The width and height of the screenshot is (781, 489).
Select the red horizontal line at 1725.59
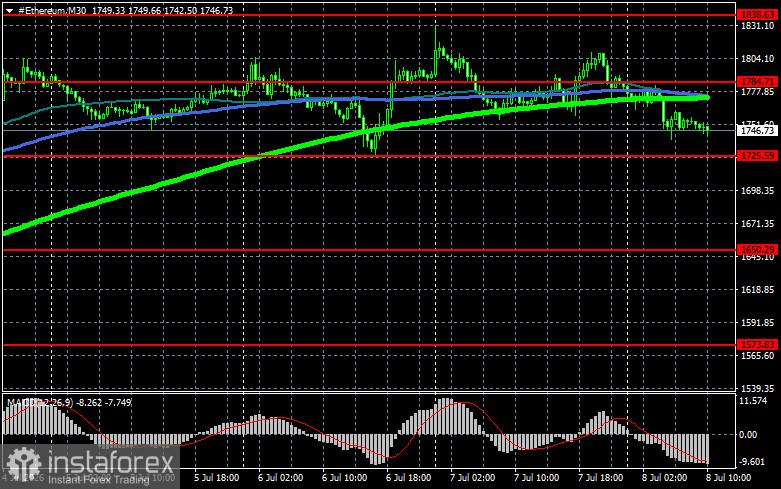tap(369, 156)
